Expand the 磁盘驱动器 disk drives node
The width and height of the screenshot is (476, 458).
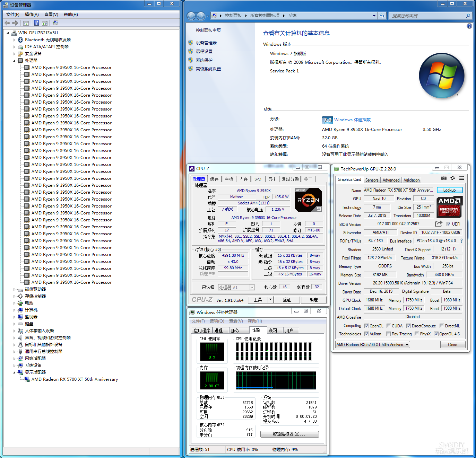[x=14, y=289]
